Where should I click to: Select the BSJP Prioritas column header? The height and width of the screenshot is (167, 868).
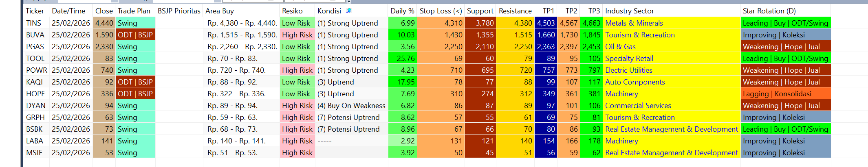[179, 11]
